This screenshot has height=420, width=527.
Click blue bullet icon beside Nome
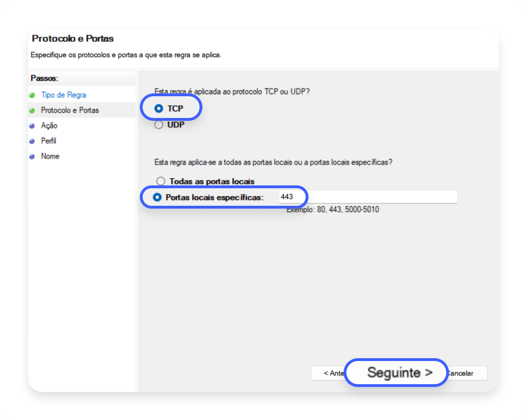[32, 157]
